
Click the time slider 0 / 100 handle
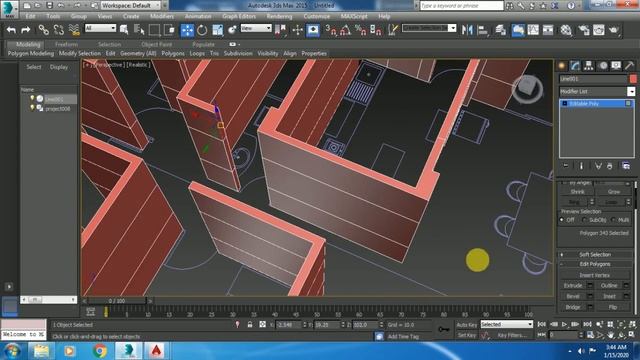coord(117,301)
